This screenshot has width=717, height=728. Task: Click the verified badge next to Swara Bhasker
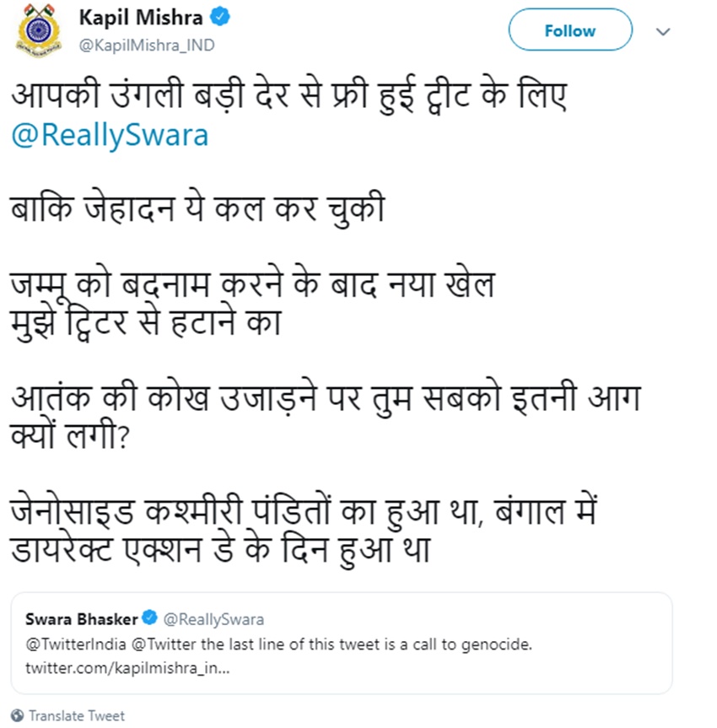tap(148, 619)
